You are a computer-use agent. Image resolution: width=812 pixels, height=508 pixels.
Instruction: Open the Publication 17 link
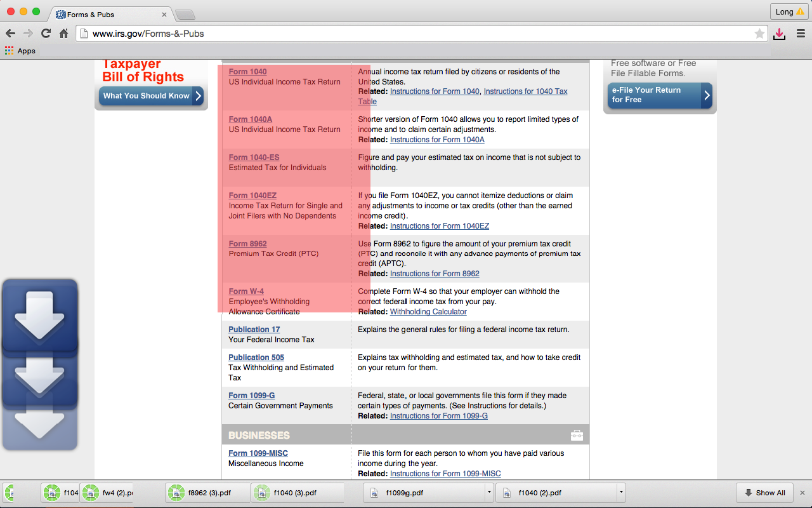(254, 330)
